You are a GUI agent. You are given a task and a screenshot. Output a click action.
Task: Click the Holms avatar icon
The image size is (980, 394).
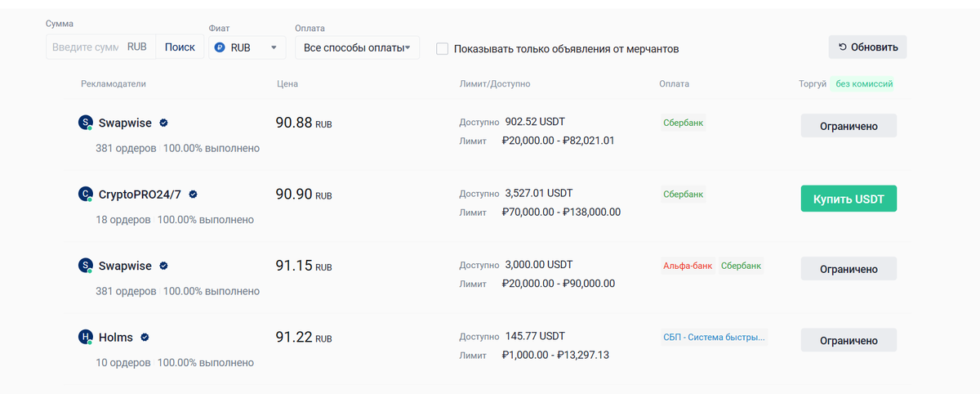[86, 337]
